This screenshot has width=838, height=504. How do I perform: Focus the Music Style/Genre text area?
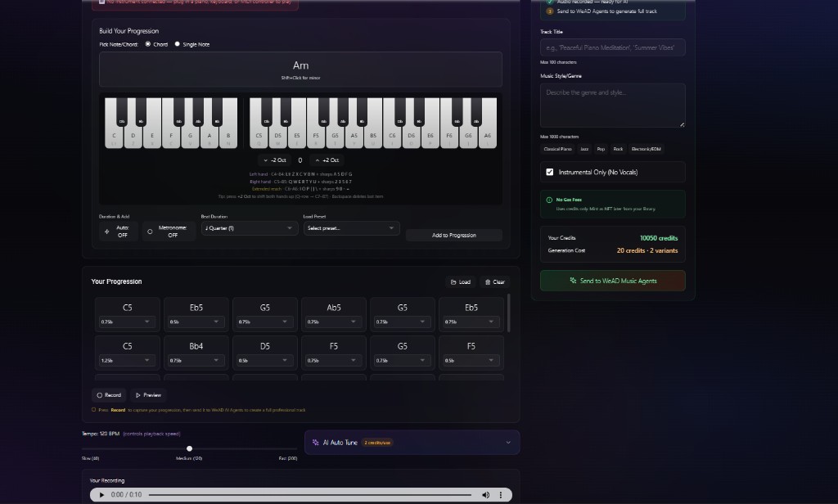coord(612,106)
